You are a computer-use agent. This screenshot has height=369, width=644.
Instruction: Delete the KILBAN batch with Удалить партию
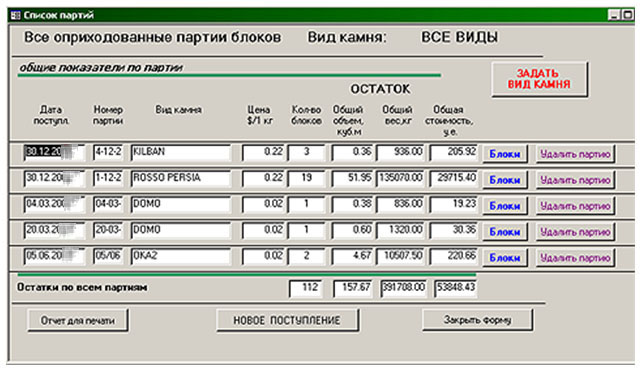coord(575,154)
